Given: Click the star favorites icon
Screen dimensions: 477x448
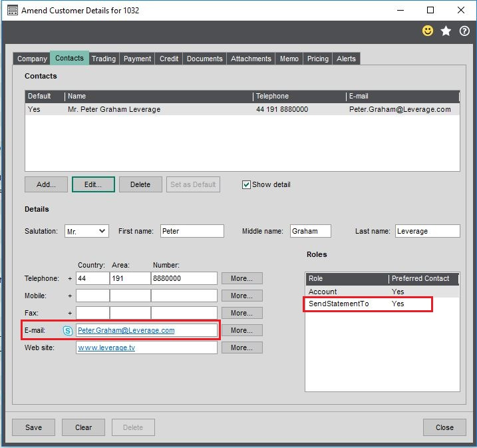Looking at the screenshot, I should point(446,31).
